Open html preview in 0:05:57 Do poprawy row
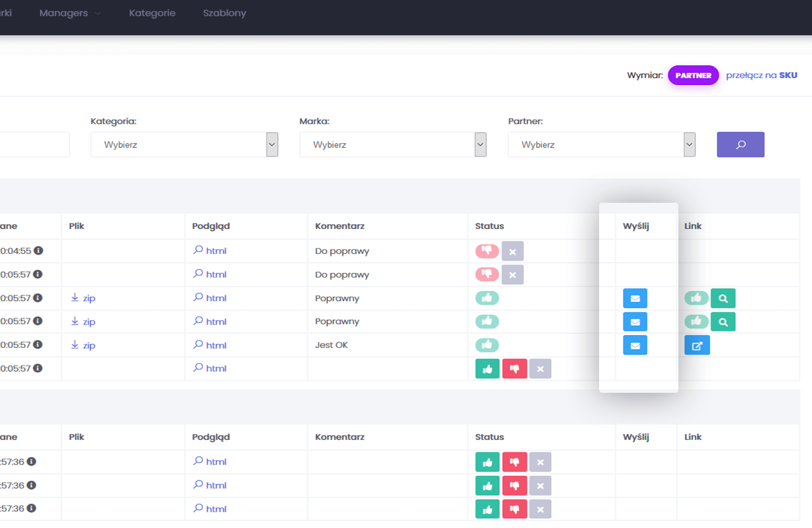Viewport: 812px width, 528px height. (210, 274)
